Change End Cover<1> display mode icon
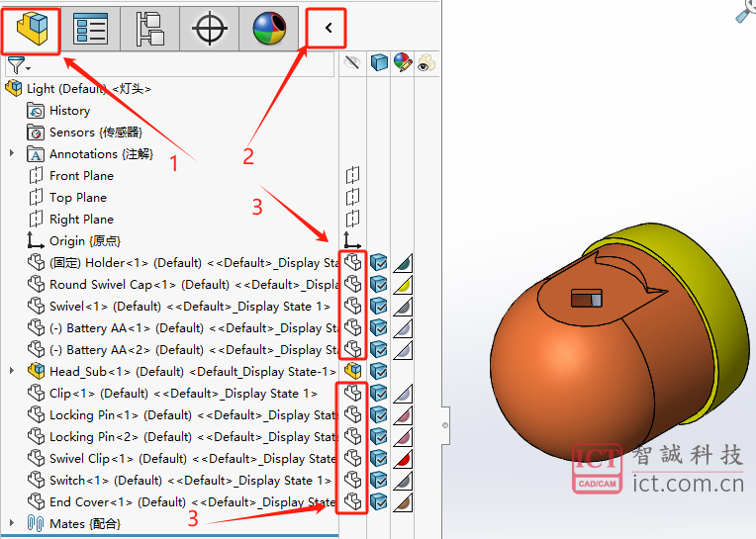This screenshot has height=539, width=756. tap(379, 501)
